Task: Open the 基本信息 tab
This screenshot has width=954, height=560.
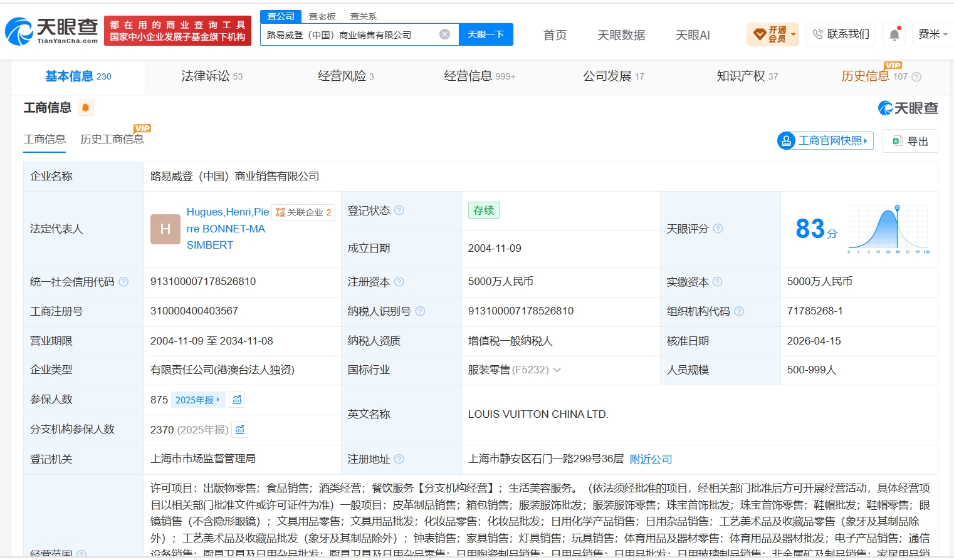Action: (78, 76)
